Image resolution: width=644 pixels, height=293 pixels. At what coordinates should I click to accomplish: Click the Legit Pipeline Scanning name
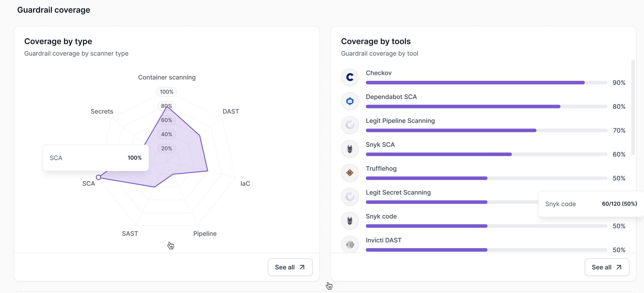400,121
